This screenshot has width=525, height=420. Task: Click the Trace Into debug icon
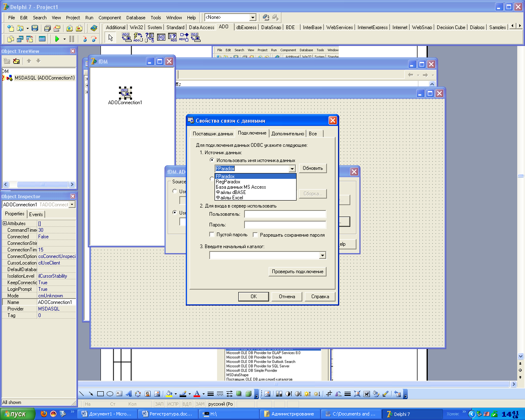pos(85,39)
